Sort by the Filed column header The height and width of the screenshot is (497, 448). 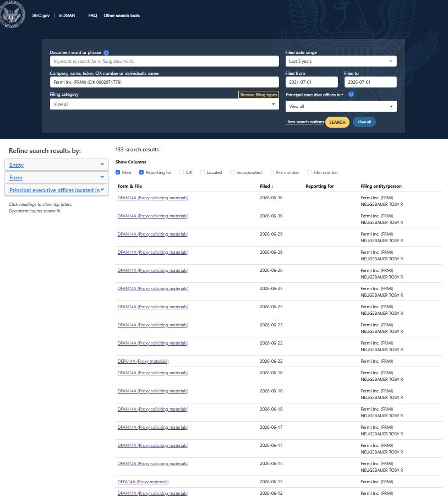pos(266,187)
